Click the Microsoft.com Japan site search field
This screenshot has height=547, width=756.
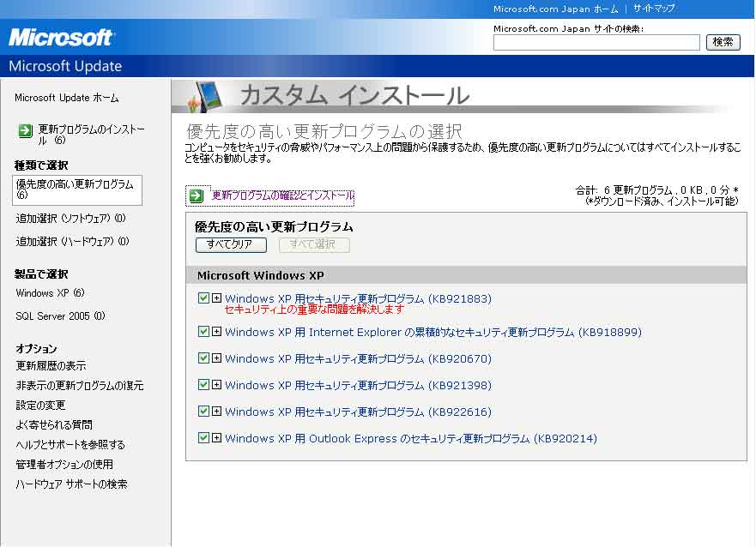point(596,42)
